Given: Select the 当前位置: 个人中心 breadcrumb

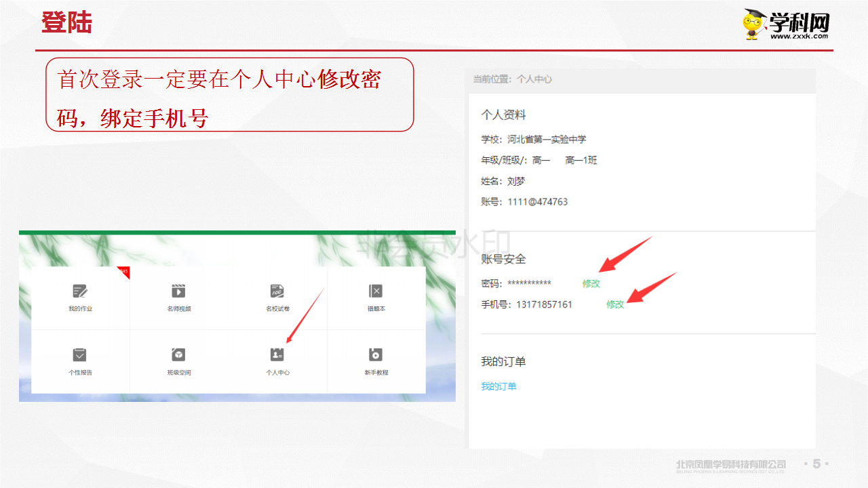Looking at the screenshot, I should 512,79.
